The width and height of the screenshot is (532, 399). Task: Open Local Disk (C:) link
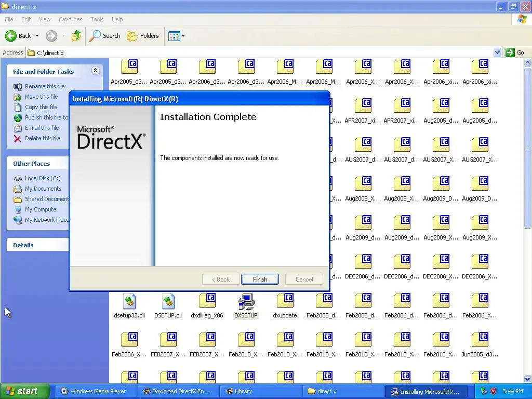click(x=43, y=178)
